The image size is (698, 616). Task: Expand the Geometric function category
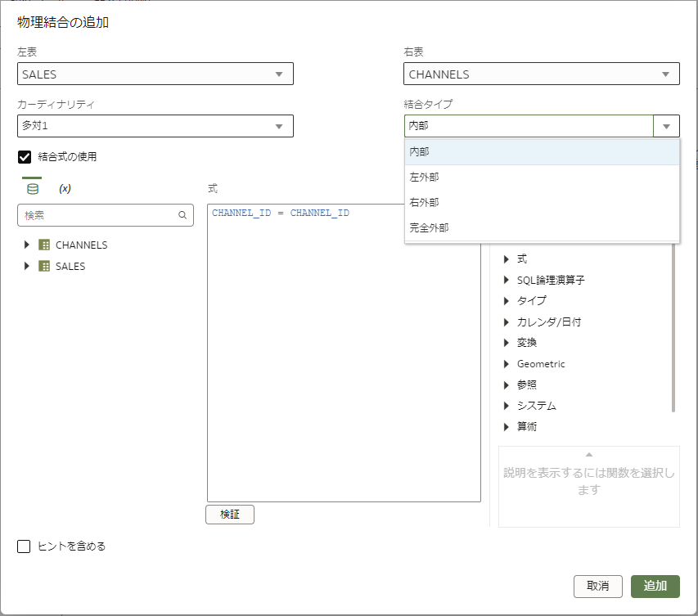pyautogui.click(x=507, y=364)
